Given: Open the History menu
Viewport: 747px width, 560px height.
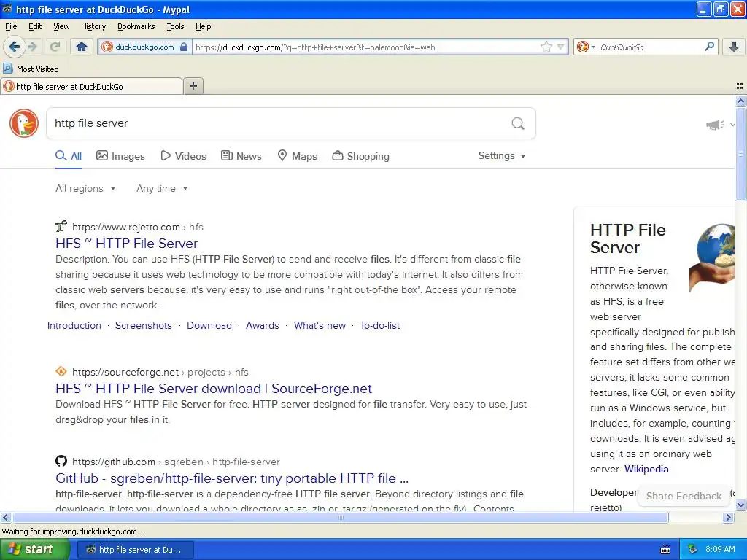Looking at the screenshot, I should 93,26.
